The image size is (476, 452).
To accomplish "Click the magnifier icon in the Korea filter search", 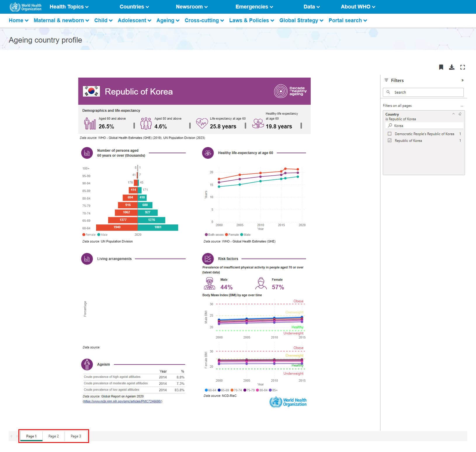I will 390,125.
